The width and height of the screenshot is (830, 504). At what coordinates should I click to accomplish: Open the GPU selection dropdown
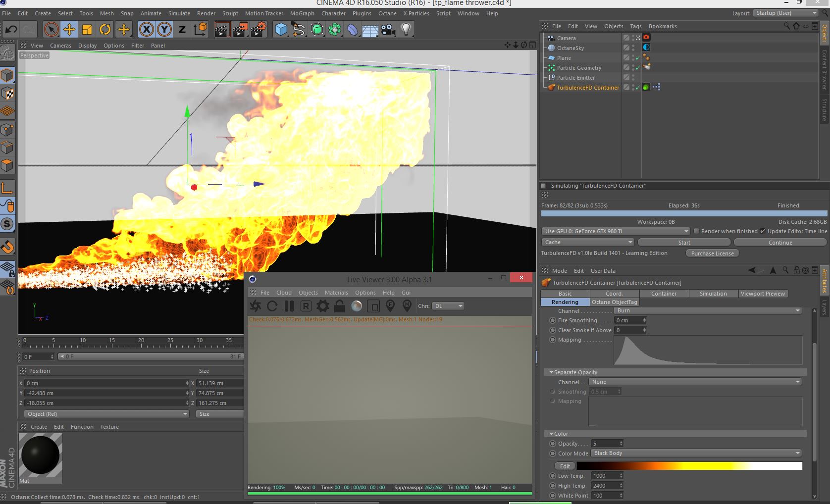pos(615,231)
